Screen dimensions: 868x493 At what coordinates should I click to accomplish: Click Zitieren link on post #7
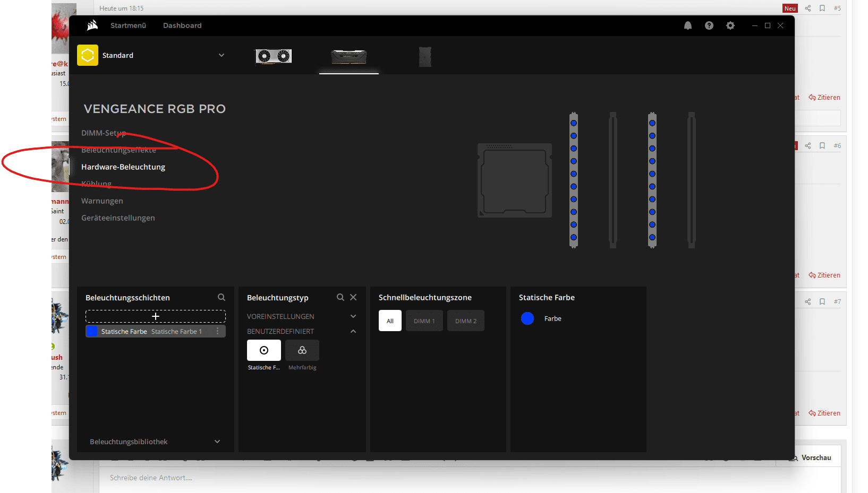824,413
